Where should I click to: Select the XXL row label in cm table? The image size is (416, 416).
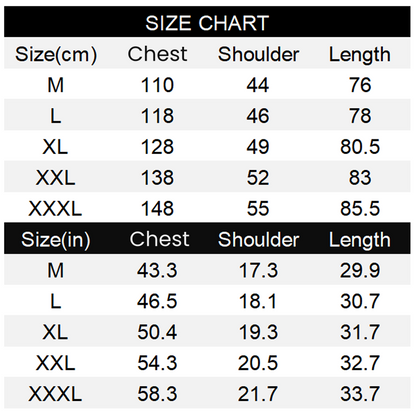coord(56,178)
